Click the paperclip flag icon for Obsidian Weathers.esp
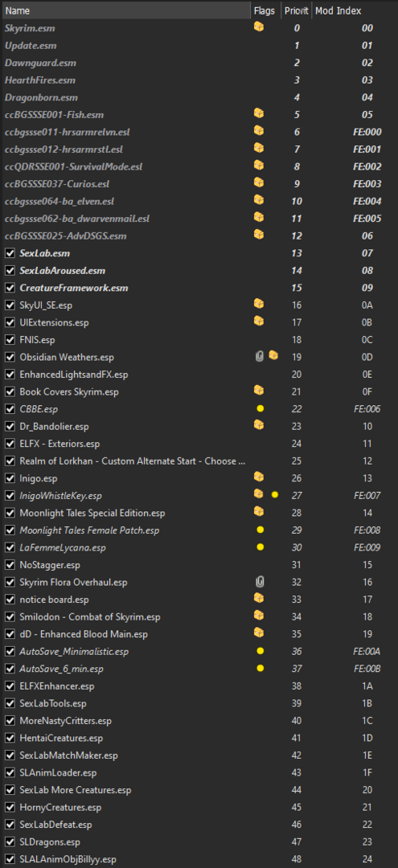The width and height of the screenshot is (398, 868). point(260,357)
